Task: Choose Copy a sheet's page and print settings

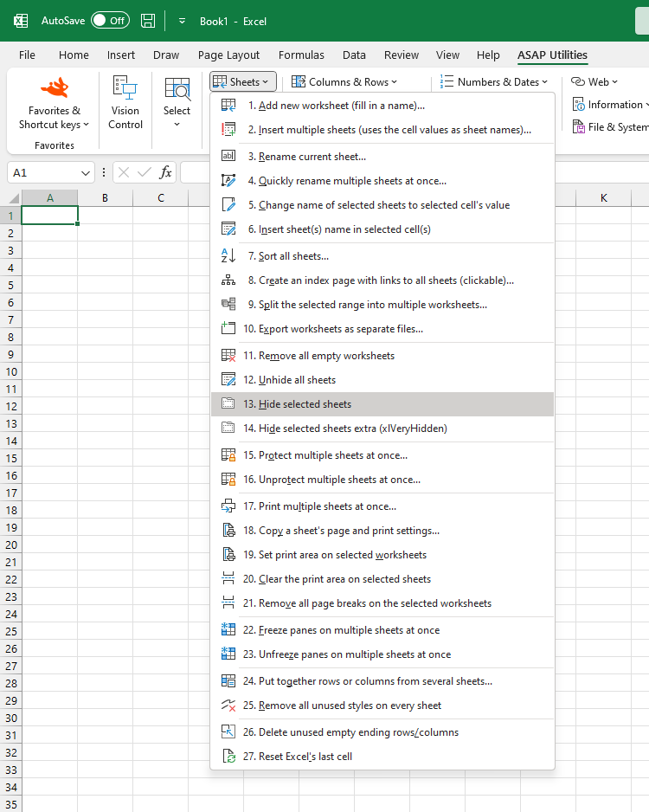Action: point(382,531)
